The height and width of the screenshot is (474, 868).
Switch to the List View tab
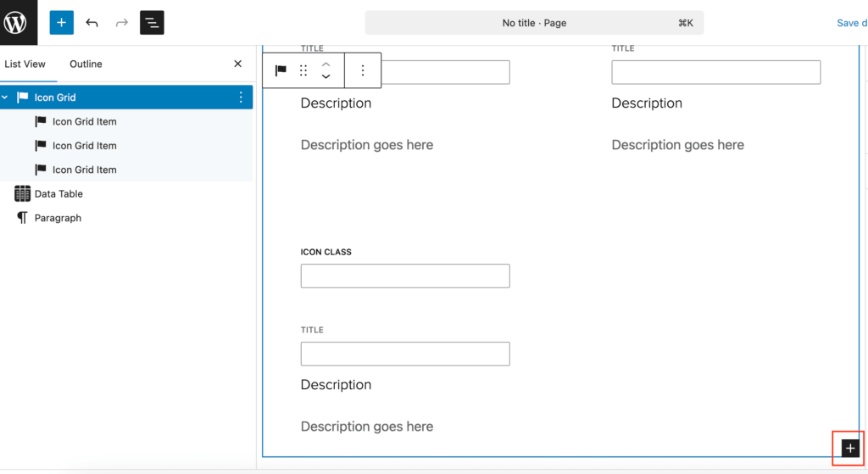(25, 64)
